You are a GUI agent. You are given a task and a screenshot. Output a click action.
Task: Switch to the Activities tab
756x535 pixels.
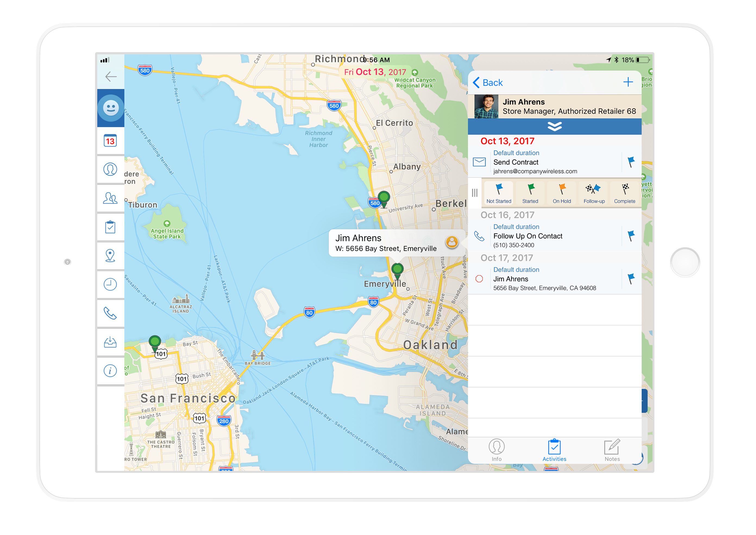pyautogui.click(x=554, y=450)
